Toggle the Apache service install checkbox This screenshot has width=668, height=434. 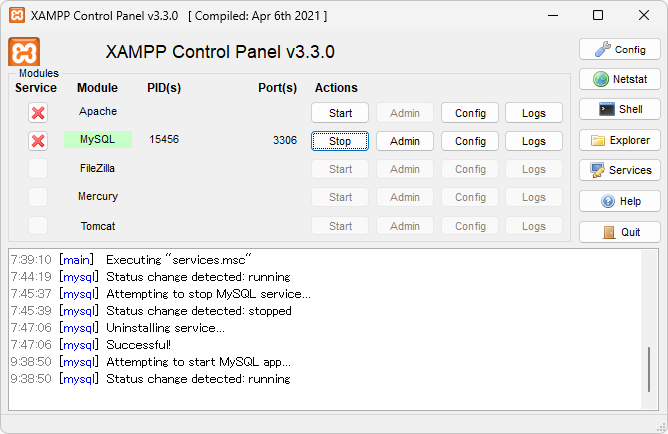38,113
